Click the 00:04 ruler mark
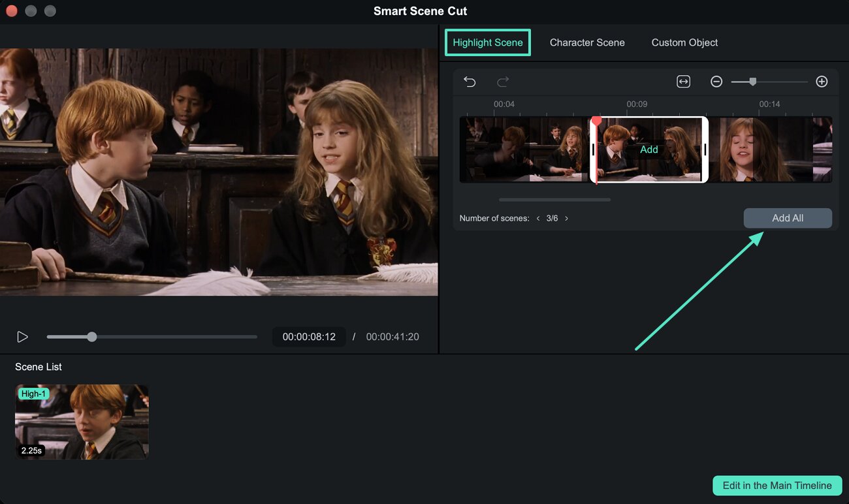Screen dimensions: 849x504 [504, 104]
